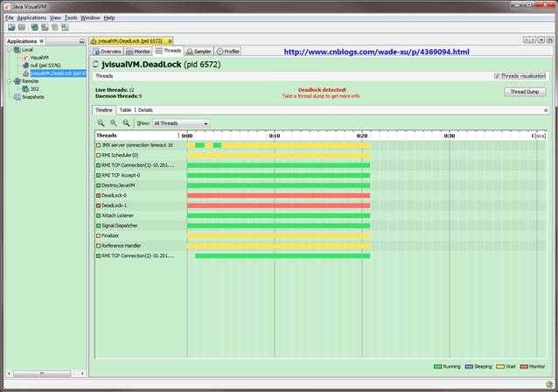Open the Tools menu

(71, 17)
